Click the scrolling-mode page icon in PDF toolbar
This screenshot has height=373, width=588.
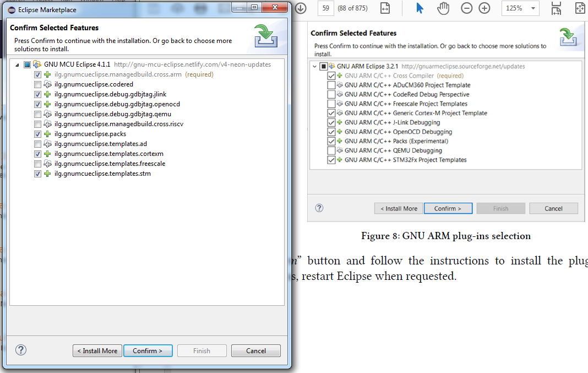[x=556, y=8]
